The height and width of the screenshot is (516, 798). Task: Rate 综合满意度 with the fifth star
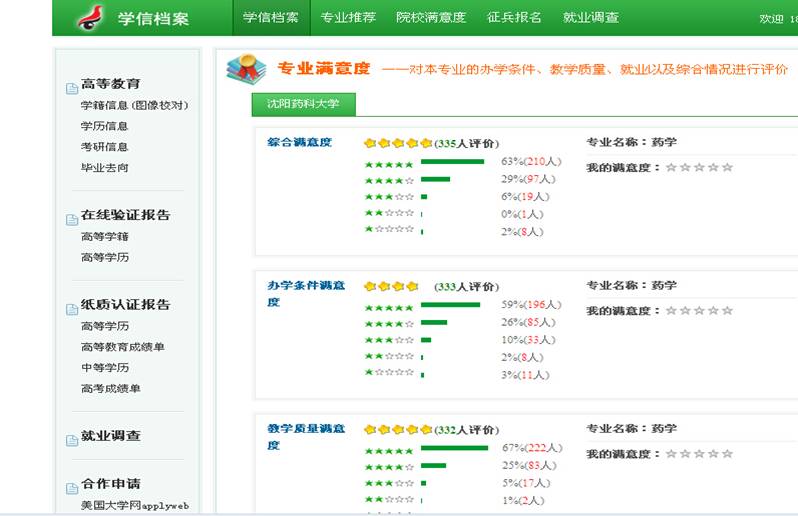tap(727, 168)
